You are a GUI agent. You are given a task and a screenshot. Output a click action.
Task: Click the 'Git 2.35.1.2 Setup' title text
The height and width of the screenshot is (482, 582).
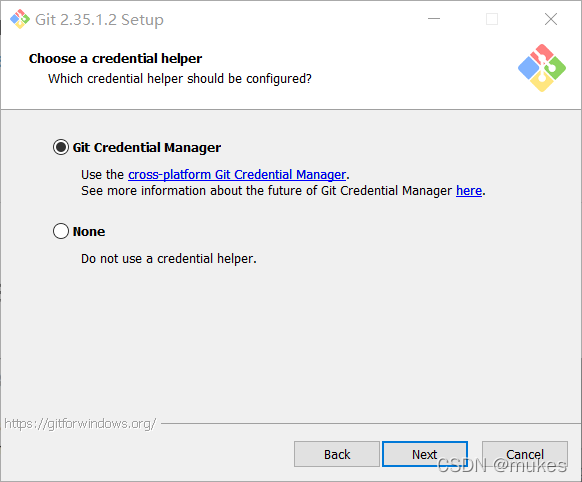(x=99, y=20)
